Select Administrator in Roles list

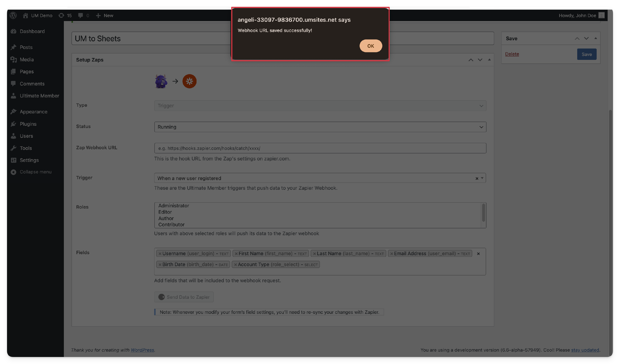173,206
